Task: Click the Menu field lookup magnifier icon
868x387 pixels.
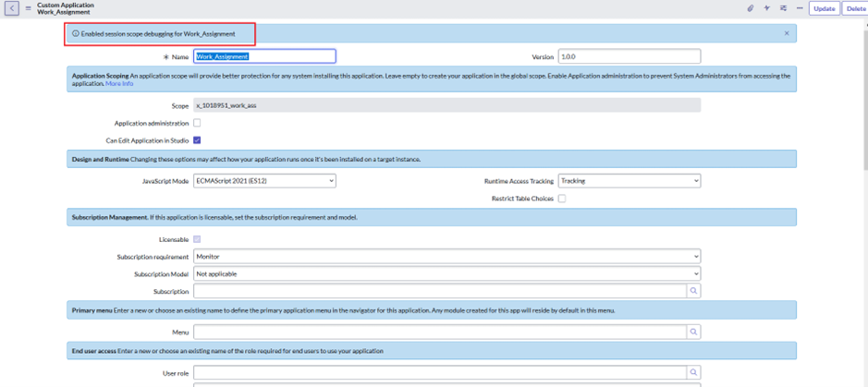Action: click(x=693, y=332)
